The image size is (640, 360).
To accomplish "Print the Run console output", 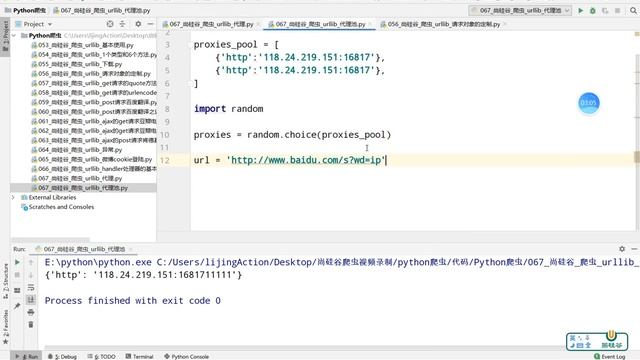I will [31, 312].
